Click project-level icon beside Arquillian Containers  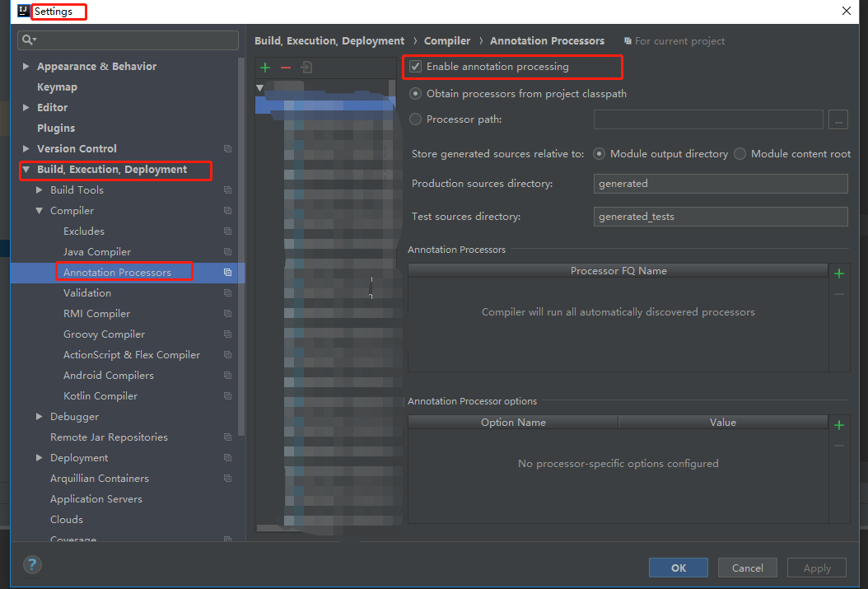tap(227, 479)
